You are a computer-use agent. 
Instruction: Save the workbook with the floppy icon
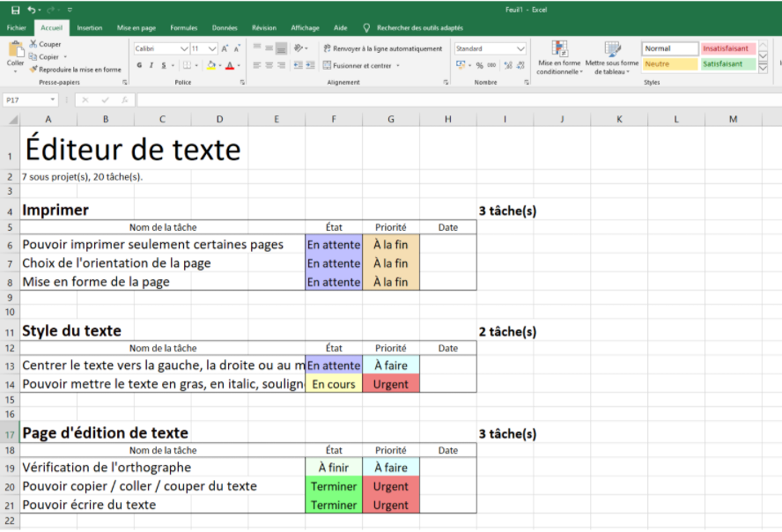tap(16, 10)
